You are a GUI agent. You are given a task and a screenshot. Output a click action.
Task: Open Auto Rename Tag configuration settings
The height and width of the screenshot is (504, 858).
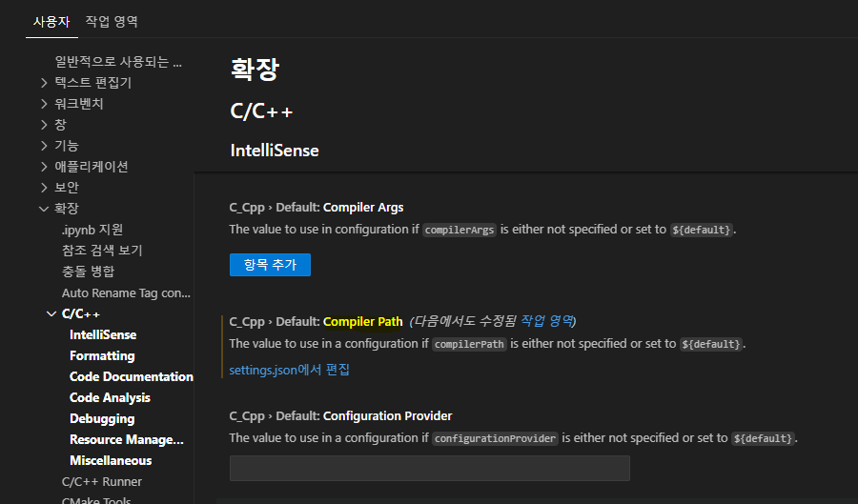tap(127, 293)
